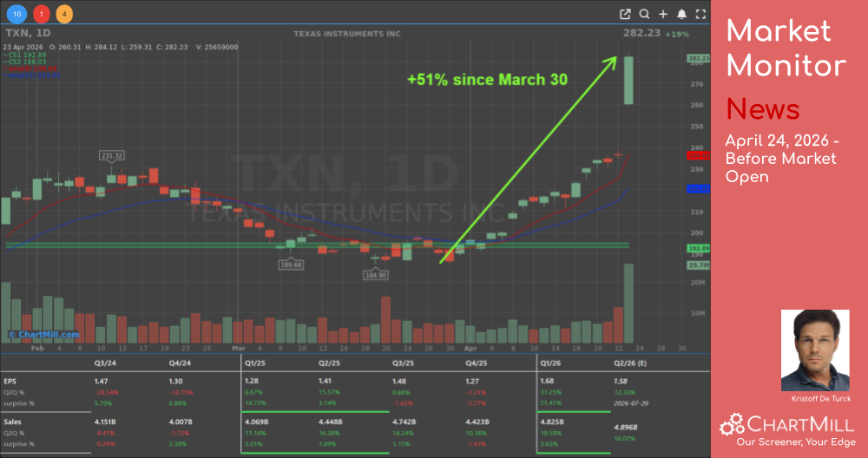This screenshot has width=868, height=458.
Task: Click the ChartMill.com watermark link
Action: pyautogui.click(x=44, y=334)
